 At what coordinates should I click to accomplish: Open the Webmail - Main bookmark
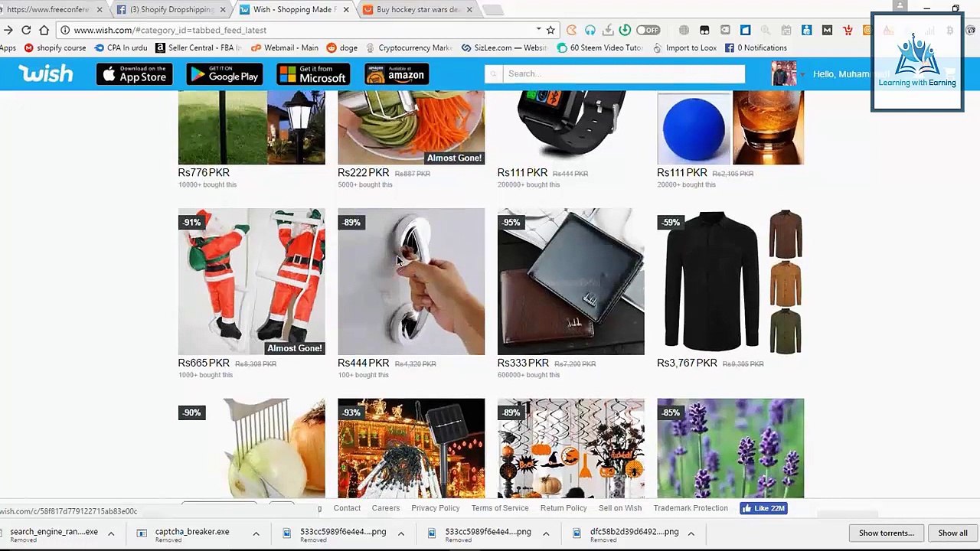click(285, 47)
